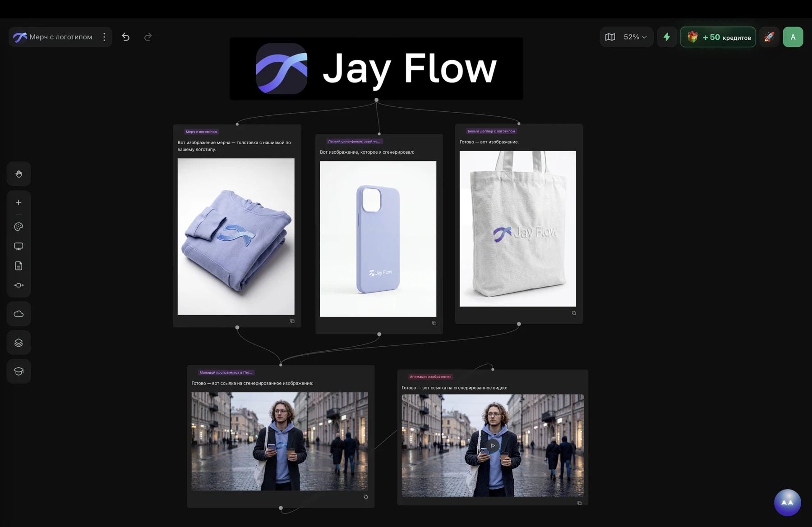Click the logo banner output connector dot
This screenshot has height=527, width=812.
376,100
